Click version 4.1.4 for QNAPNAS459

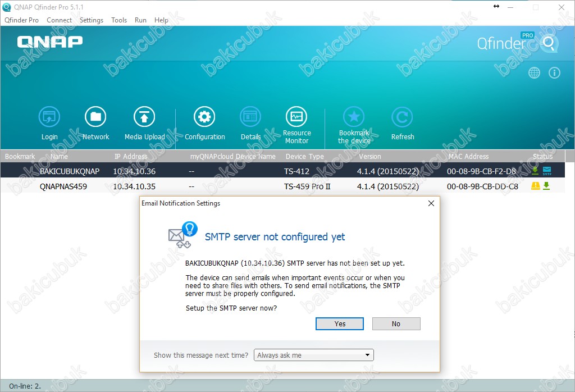(x=388, y=186)
